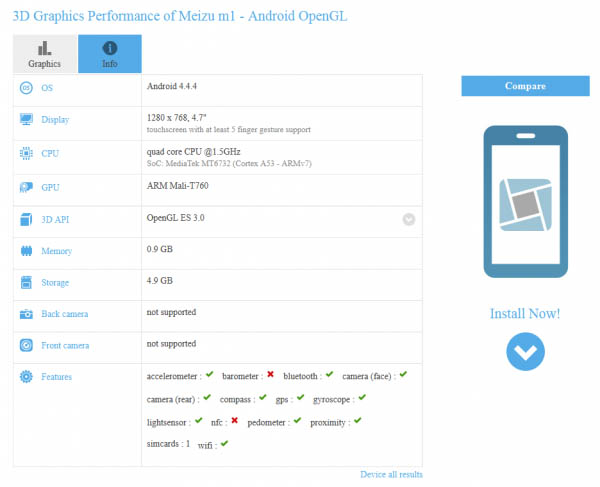Click the Storage icon
This screenshot has width=600, height=487.
coord(26,283)
